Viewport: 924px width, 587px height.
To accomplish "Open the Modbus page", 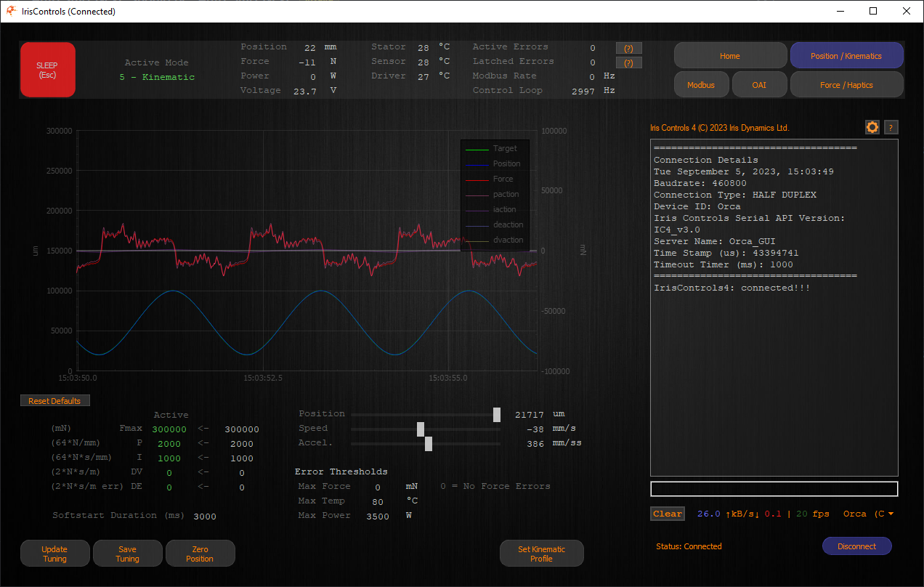I will [701, 85].
